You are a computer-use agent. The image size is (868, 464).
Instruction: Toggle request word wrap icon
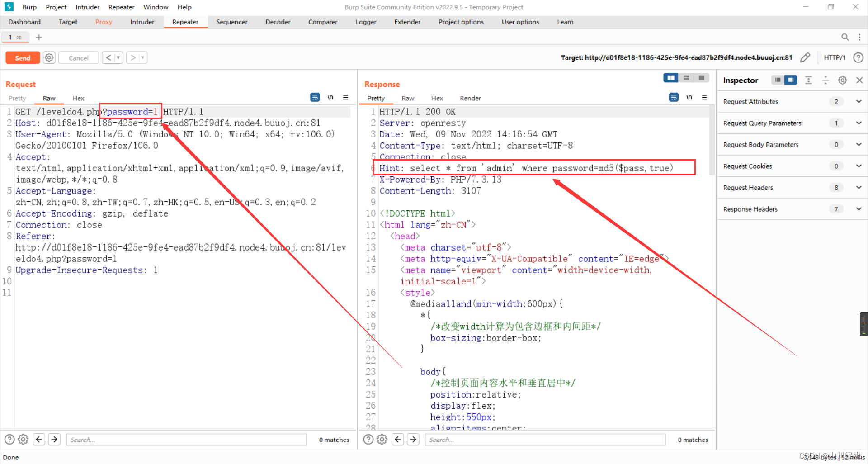point(315,97)
